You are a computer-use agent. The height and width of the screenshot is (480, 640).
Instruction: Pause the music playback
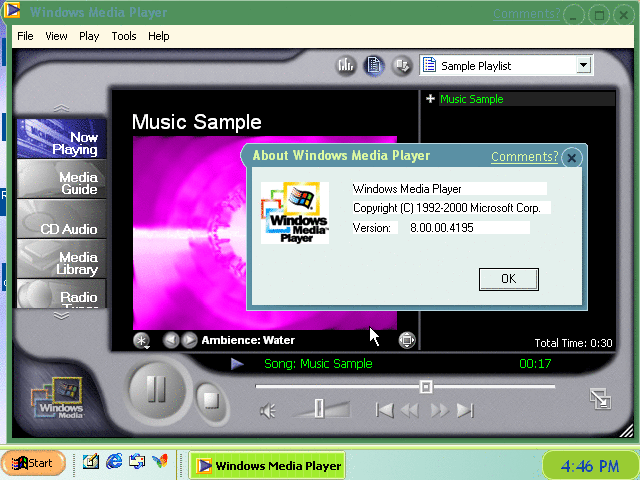click(x=157, y=390)
